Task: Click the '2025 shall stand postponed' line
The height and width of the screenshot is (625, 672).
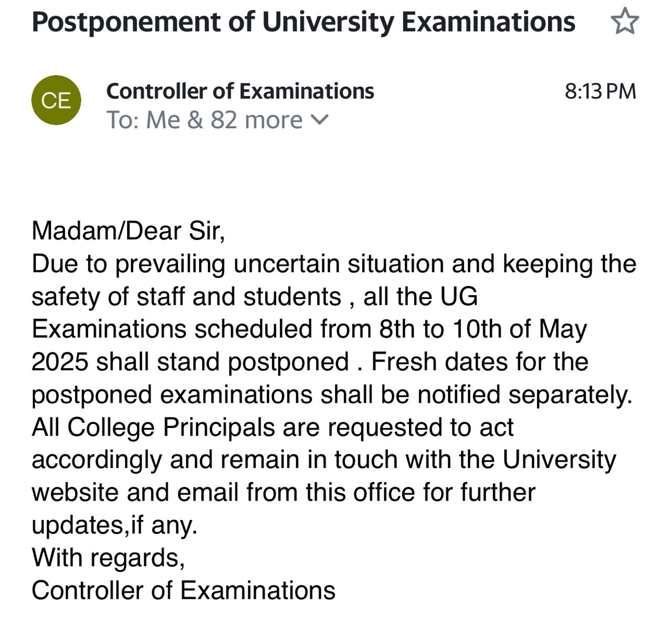Action: (x=310, y=362)
